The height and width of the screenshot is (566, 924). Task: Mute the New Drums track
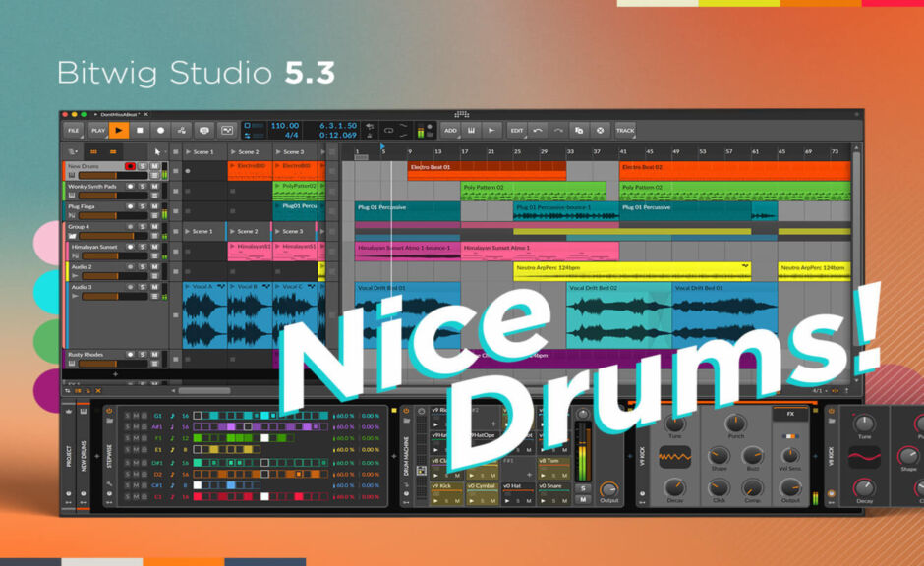tap(154, 166)
